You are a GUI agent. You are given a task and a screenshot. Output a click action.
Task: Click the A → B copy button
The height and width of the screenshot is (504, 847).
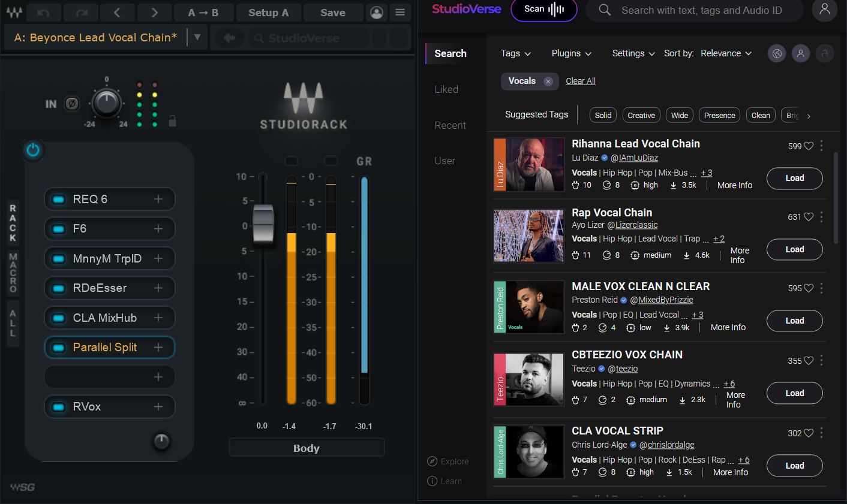click(x=203, y=13)
